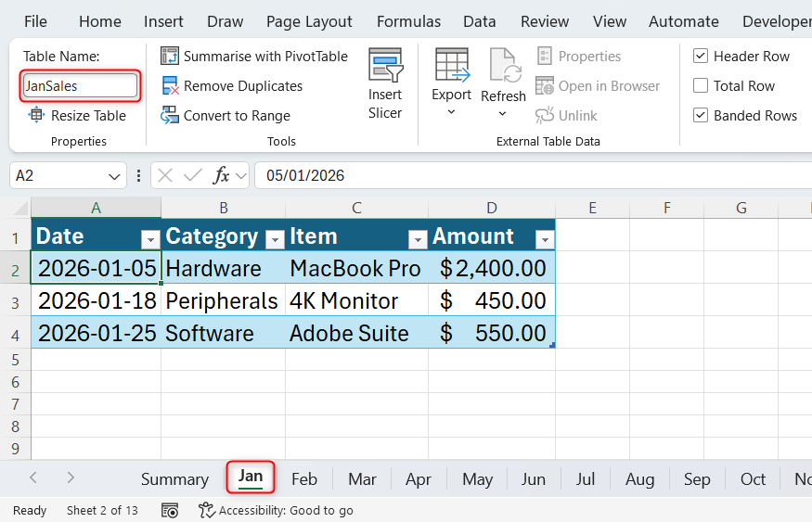Image resolution: width=812 pixels, height=522 pixels.
Task: Click the Unlink icon
Action: click(x=544, y=115)
